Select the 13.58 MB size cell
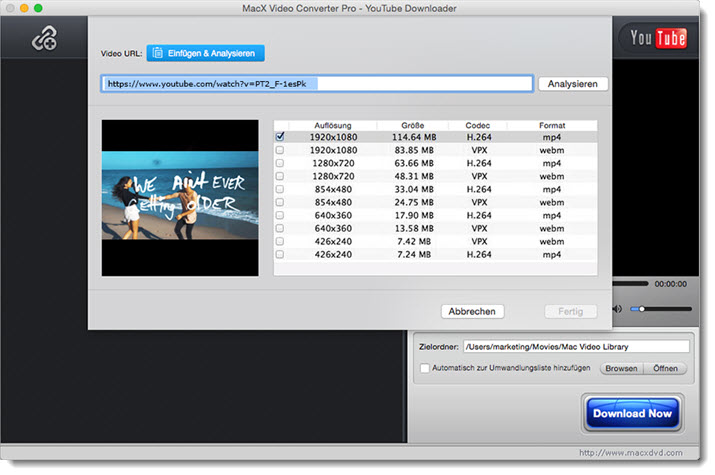The width and height of the screenshot is (715, 475). pyautogui.click(x=414, y=228)
